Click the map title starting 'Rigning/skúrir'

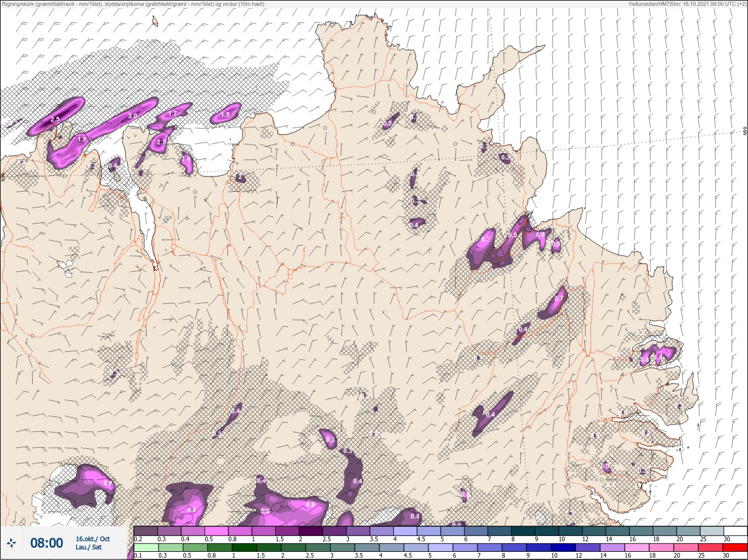coord(133,4)
